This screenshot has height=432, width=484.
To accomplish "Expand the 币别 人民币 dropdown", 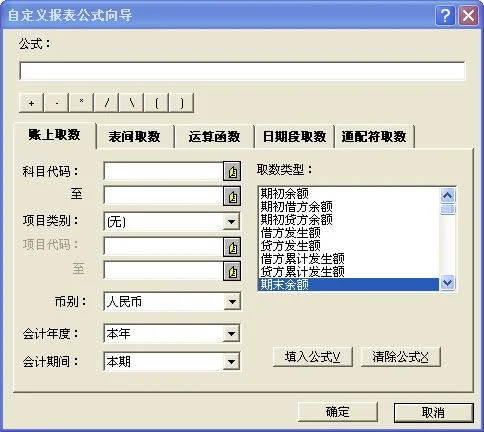I will click(x=231, y=302).
